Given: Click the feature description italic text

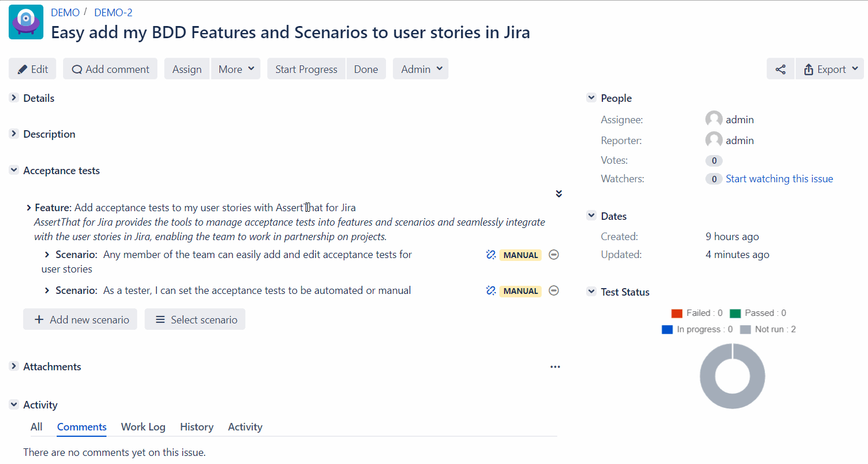Looking at the screenshot, I should [289, 229].
